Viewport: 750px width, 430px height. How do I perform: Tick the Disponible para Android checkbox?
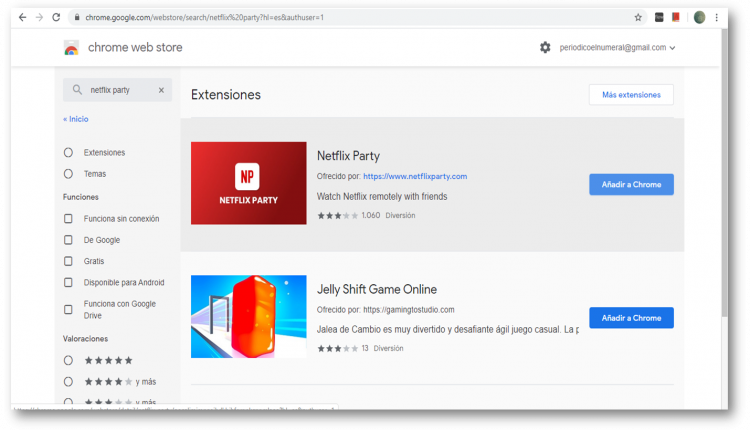(x=68, y=282)
